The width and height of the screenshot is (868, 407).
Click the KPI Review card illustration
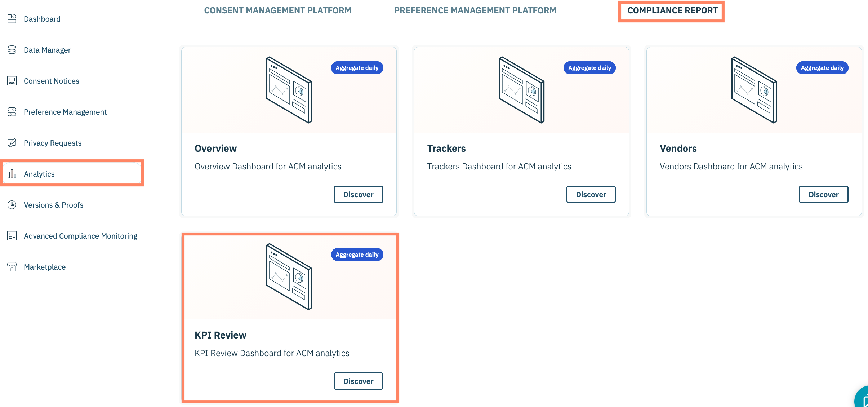(x=289, y=277)
